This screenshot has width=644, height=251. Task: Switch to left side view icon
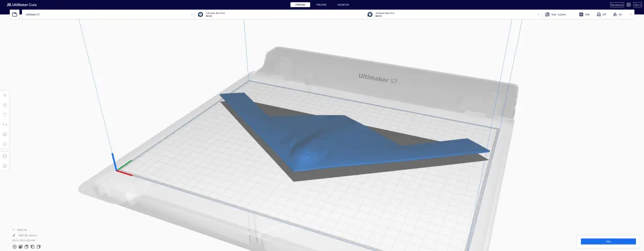click(32, 247)
